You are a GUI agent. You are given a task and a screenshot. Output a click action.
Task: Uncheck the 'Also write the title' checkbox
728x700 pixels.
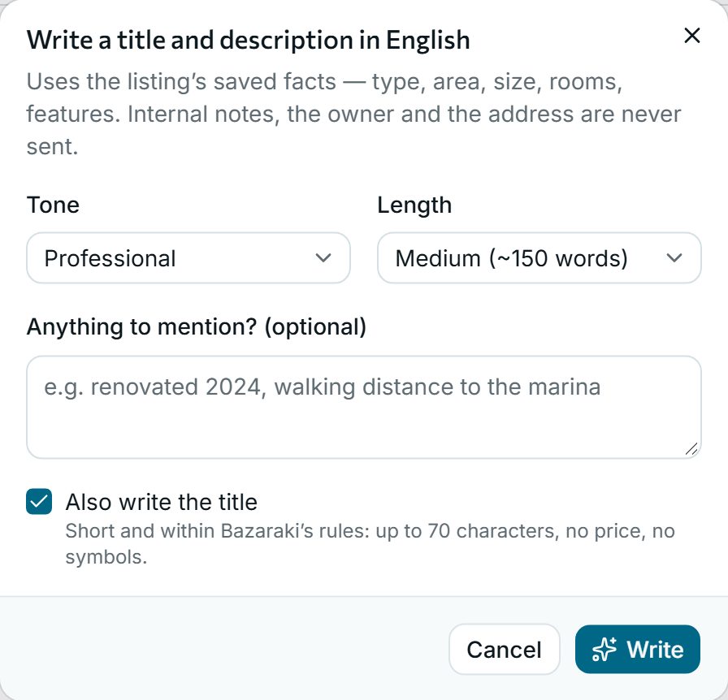(39, 502)
